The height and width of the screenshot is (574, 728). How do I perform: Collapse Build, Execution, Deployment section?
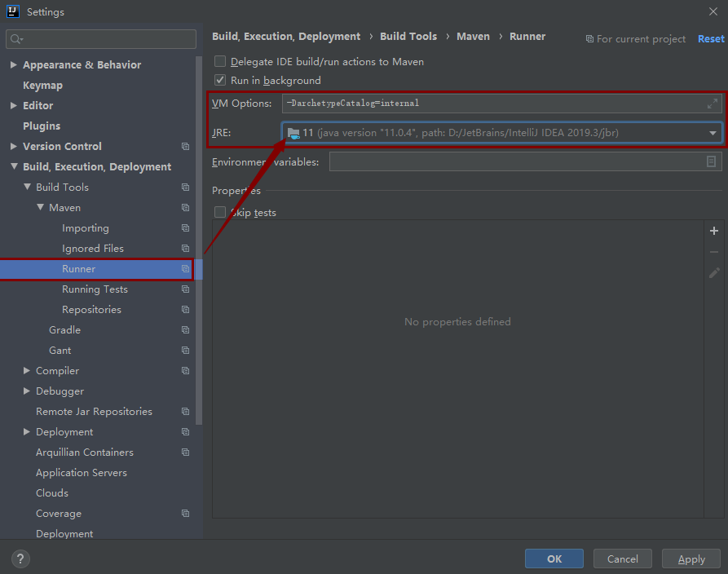(x=15, y=166)
